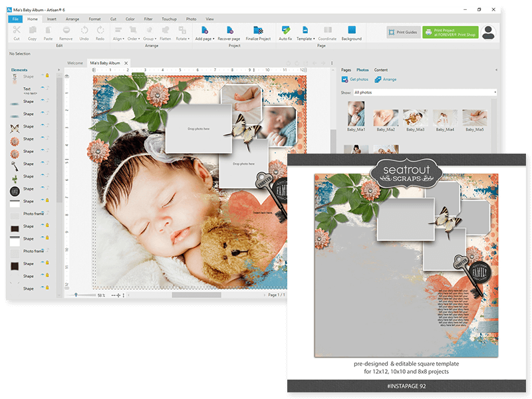
Task: Close the Mia's Baby Album tab
Action: [126, 63]
